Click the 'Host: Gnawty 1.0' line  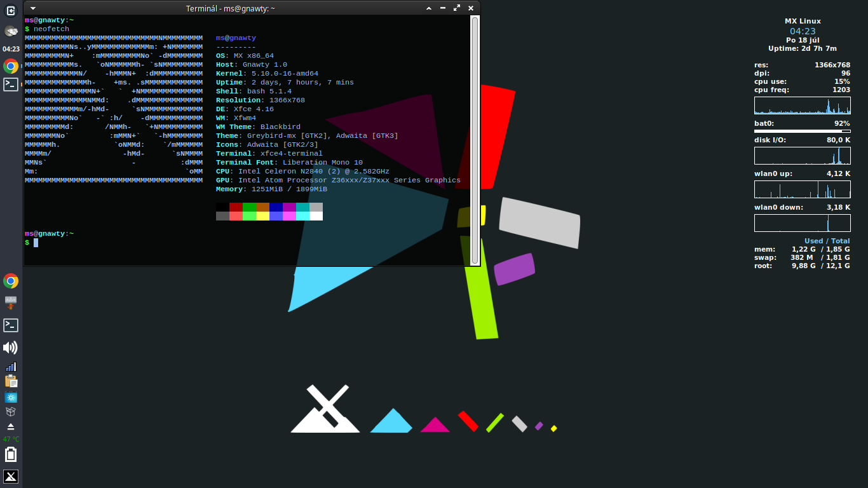252,65
